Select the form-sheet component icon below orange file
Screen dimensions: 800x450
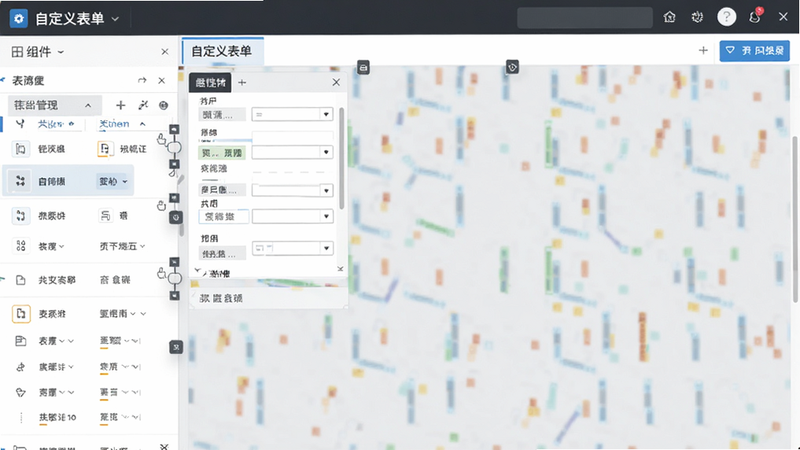pos(20,341)
